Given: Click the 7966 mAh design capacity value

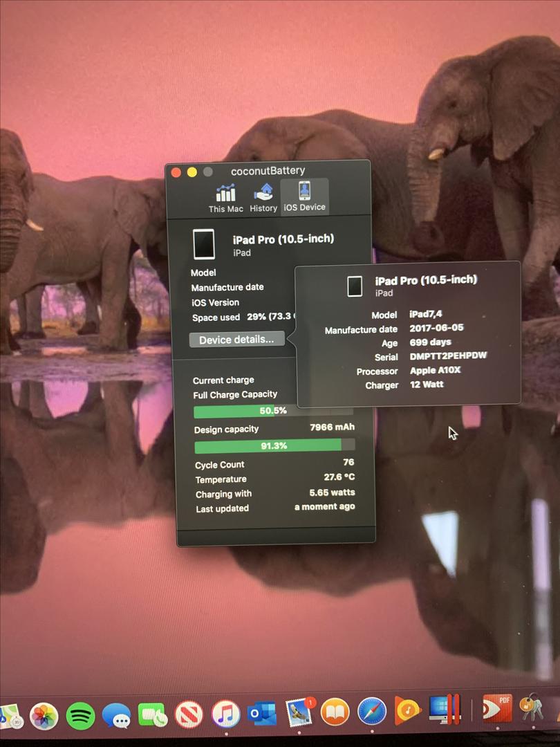Looking at the screenshot, I should [x=333, y=427].
